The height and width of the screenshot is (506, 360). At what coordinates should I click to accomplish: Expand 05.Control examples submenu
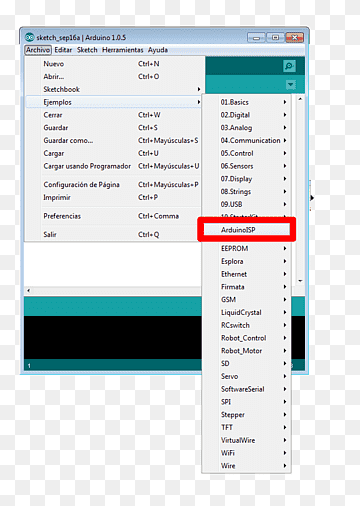[247, 153]
